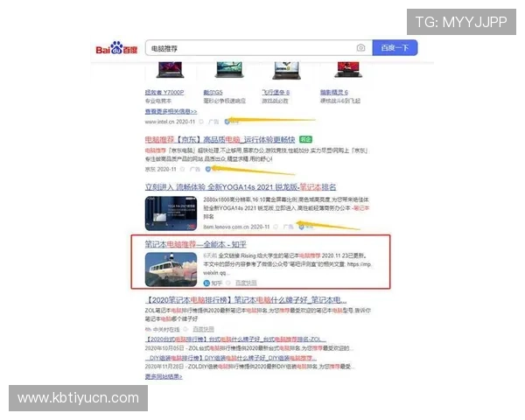Open 【2020台式电脑排行榜】 sub-link

pos(235,339)
